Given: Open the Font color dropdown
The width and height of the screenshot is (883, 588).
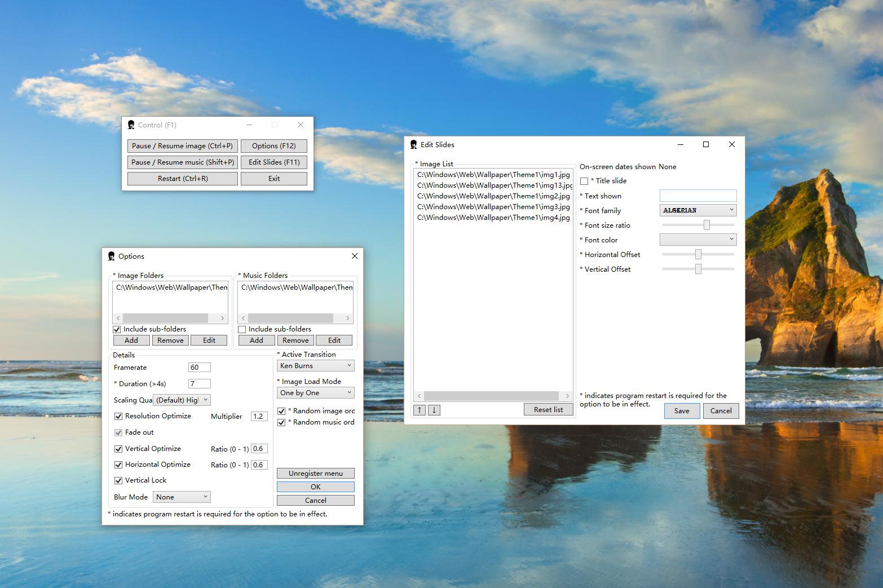Looking at the screenshot, I should (x=698, y=240).
